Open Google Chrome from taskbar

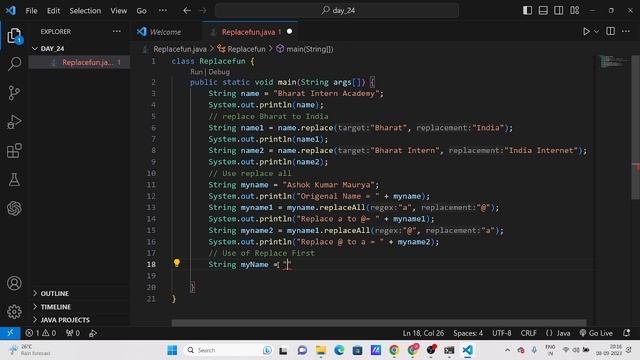pyautogui.click(x=394, y=350)
